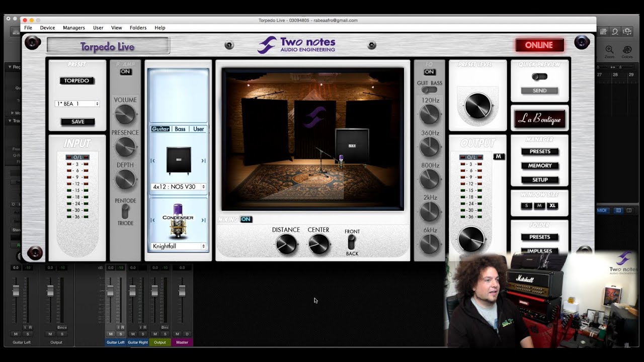This screenshot has width=644, height=362.
Task: Click the TORPEDO preset bank button
Action: point(77,80)
